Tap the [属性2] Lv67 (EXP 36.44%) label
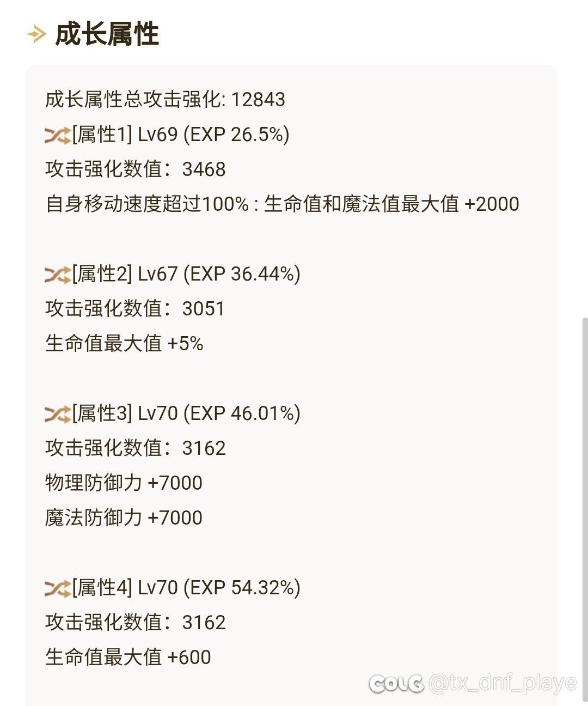Image resolution: width=588 pixels, height=706 pixels. (186, 274)
